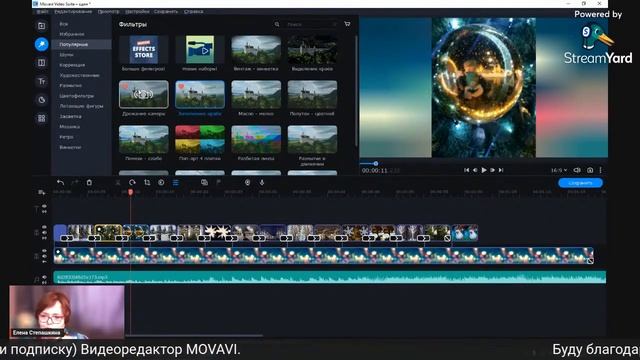Open the Titles (Tt) sidebar icon
The width and height of the screenshot is (640, 360).
[x=42, y=81]
